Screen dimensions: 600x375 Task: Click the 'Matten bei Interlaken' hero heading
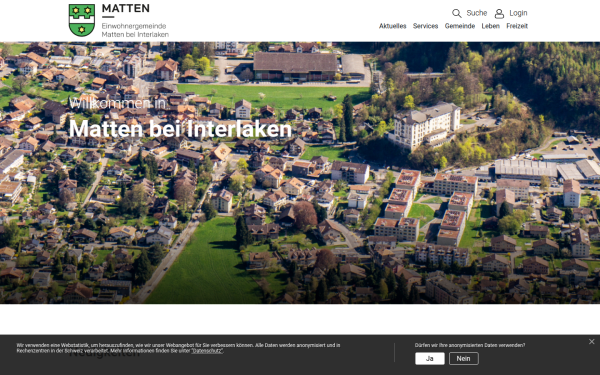coord(180,129)
